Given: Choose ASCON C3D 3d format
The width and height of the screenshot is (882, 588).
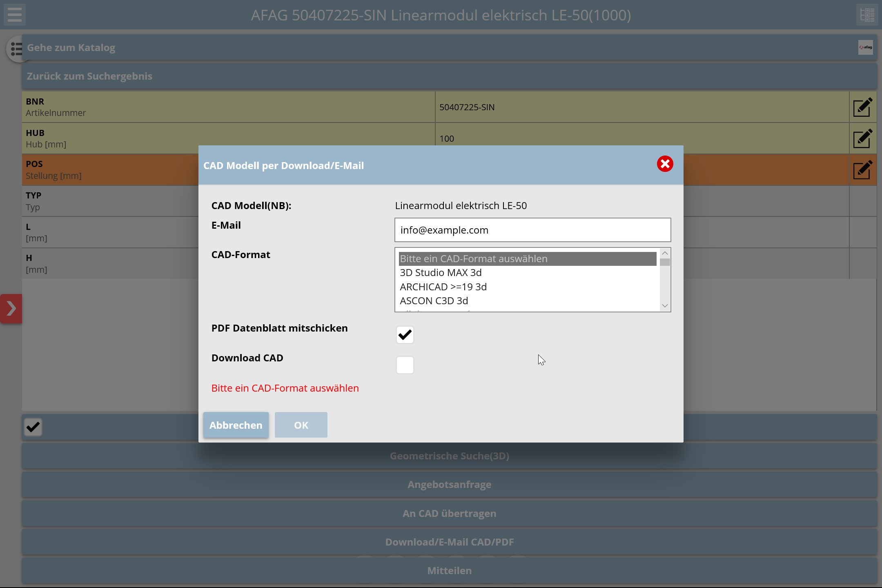Looking at the screenshot, I should point(434,301).
